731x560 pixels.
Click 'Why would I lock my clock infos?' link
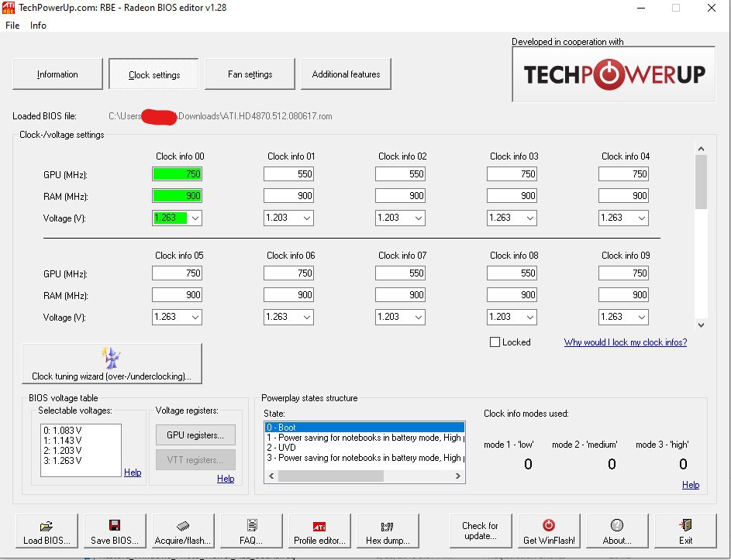coord(625,342)
